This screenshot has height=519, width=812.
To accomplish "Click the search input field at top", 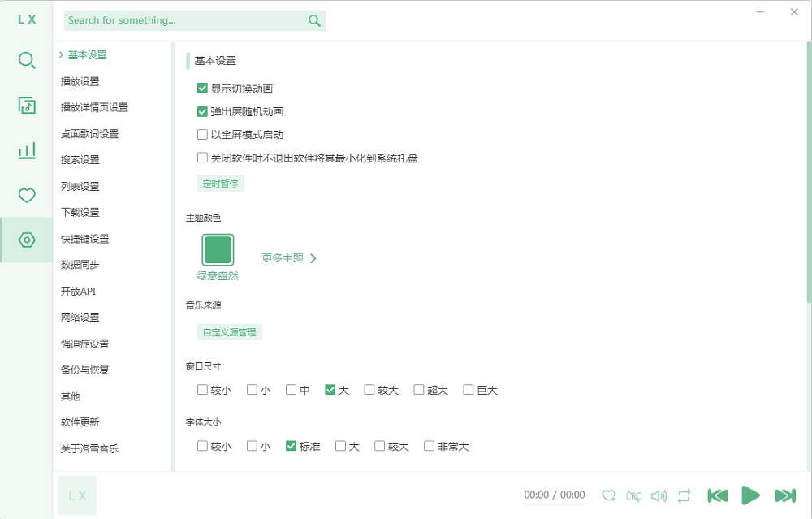I will coord(187,20).
